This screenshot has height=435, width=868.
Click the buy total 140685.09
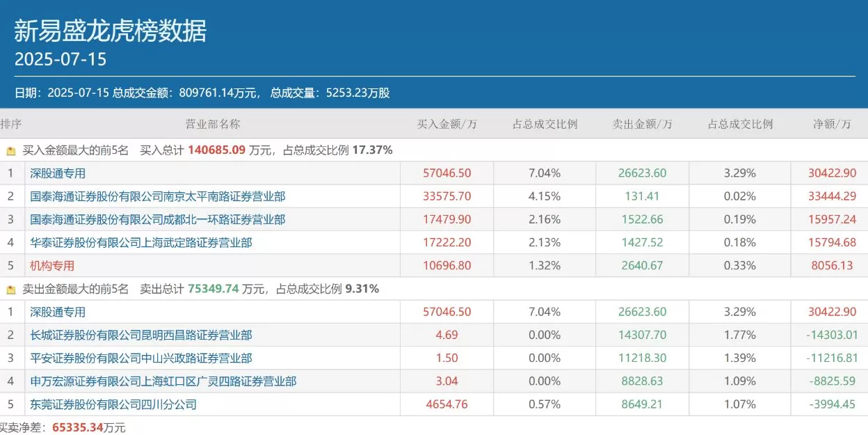tap(217, 150)
